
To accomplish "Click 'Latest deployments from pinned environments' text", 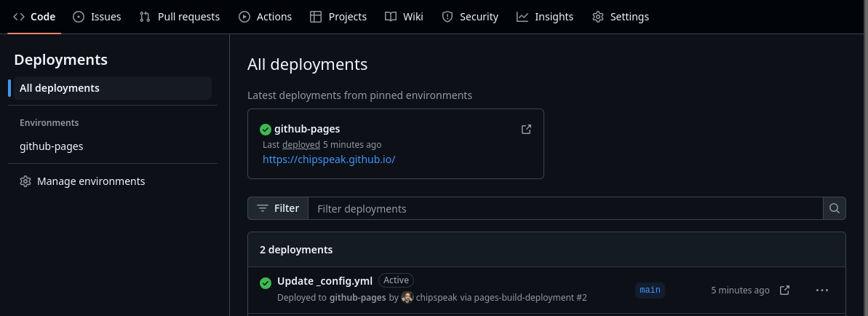I will click(360, 95).
